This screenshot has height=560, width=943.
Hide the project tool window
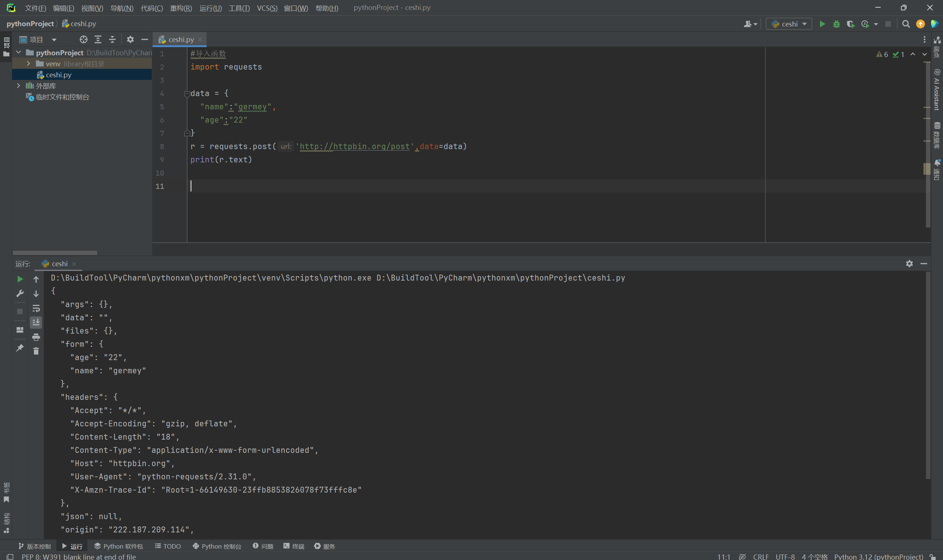145,40
